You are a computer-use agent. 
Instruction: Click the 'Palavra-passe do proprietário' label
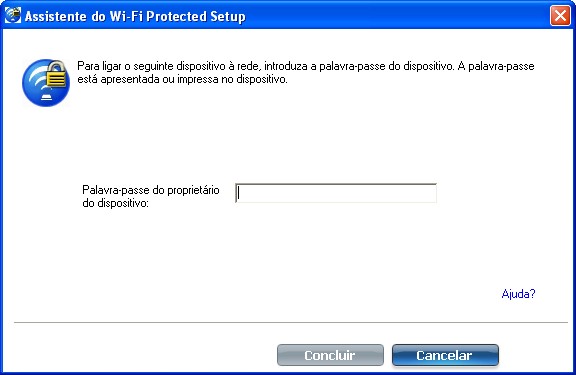151,190
